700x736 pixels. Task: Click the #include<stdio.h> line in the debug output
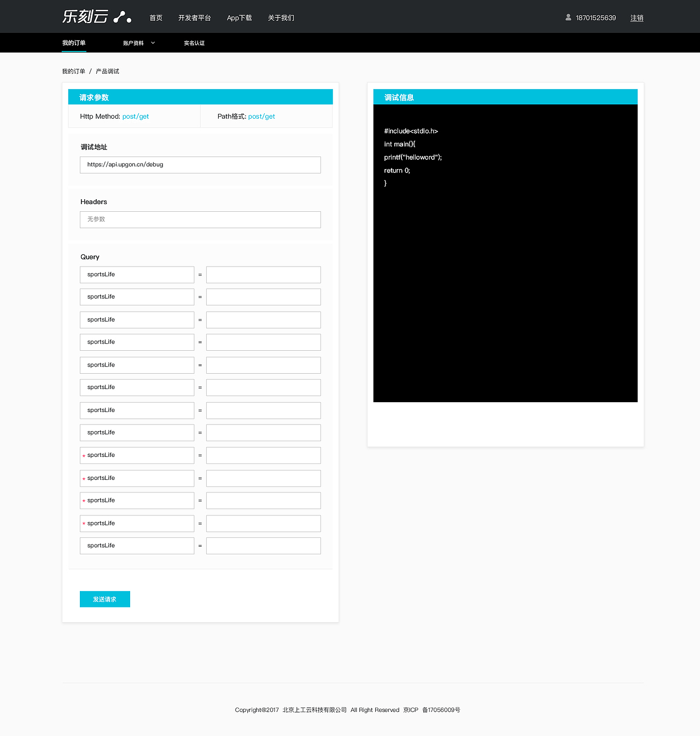pyautogui.click(x=411, y=131)
